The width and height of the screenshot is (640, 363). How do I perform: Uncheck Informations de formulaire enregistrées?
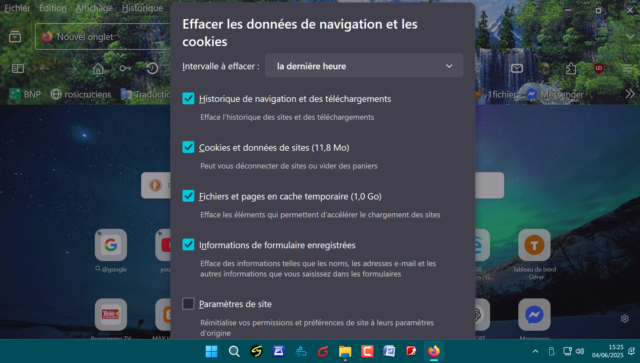(188, 245)
